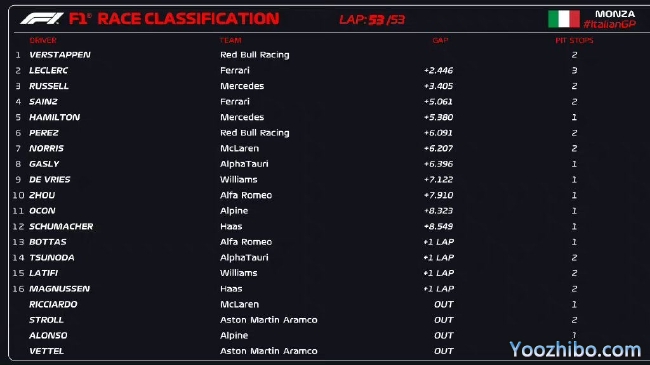
Task: Click the GAP column header
Action: click(440, 40)
